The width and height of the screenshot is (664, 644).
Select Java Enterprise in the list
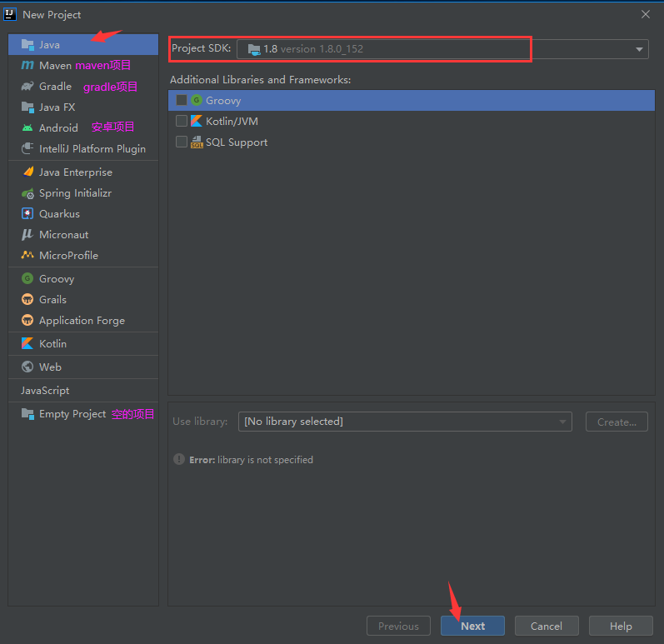click(83, 172)
